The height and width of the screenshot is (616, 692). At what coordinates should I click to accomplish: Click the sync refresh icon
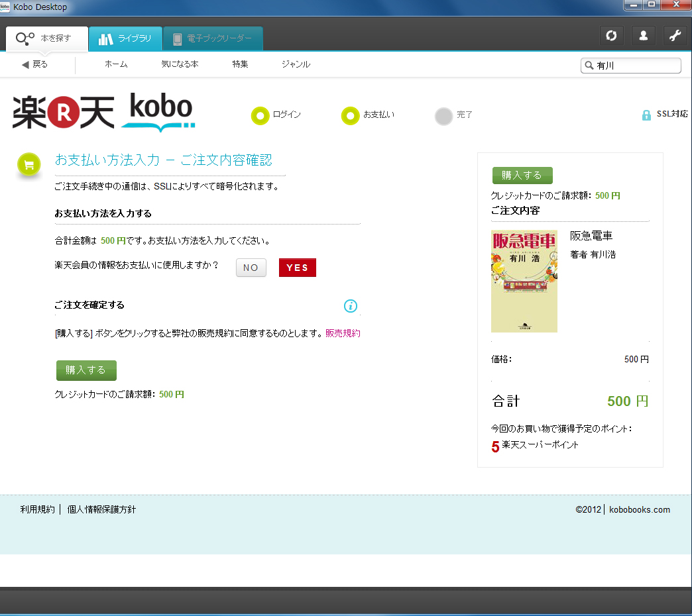click(x=611, y=36)
